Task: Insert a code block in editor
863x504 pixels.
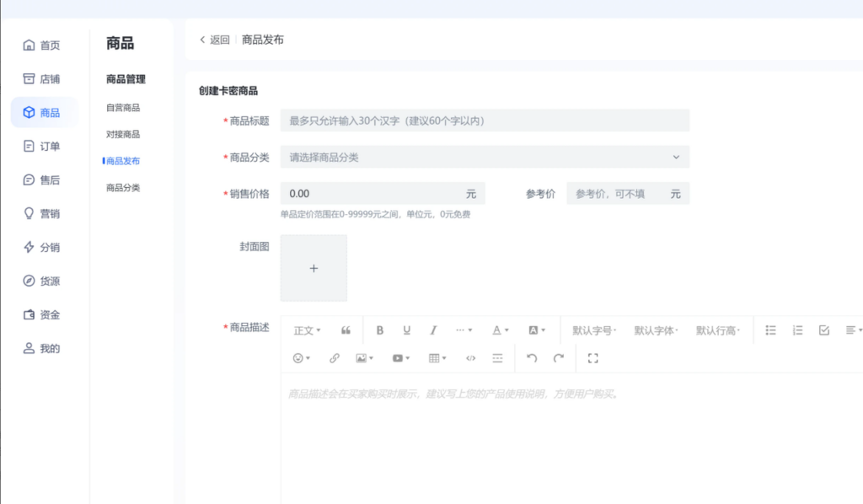Action: coord(470,358)
